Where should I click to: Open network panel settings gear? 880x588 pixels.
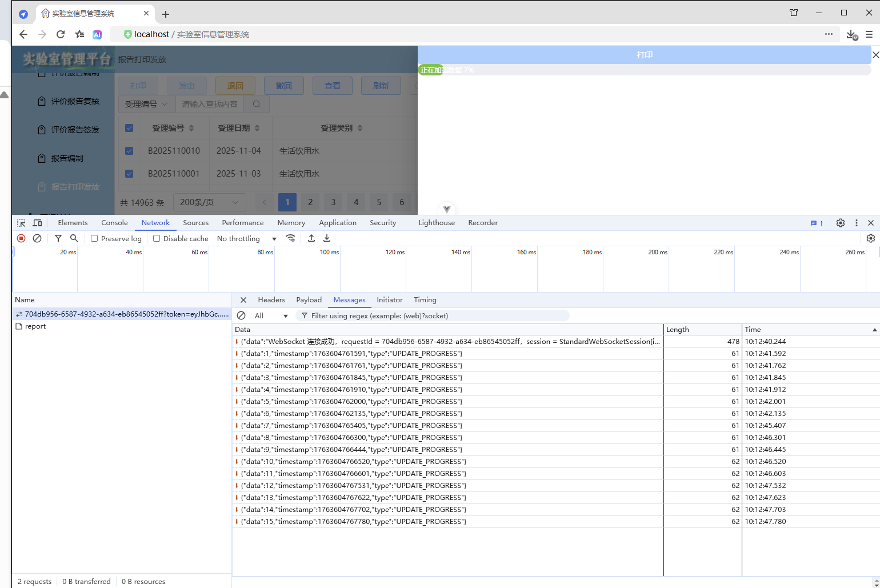click(x=871, y=238)
